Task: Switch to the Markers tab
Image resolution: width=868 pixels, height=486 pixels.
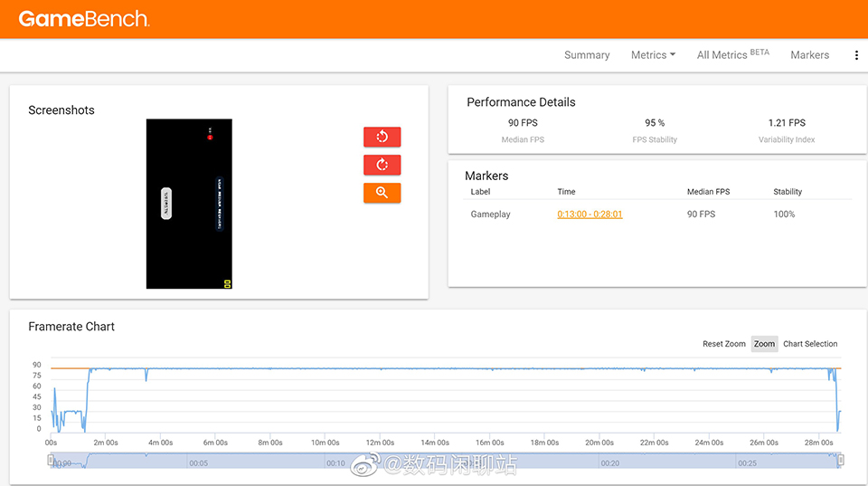Action: (809, 55)
